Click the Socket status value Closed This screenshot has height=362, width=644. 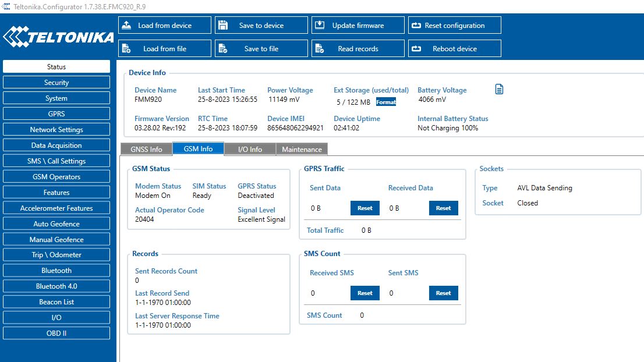(x=528, y=203)
